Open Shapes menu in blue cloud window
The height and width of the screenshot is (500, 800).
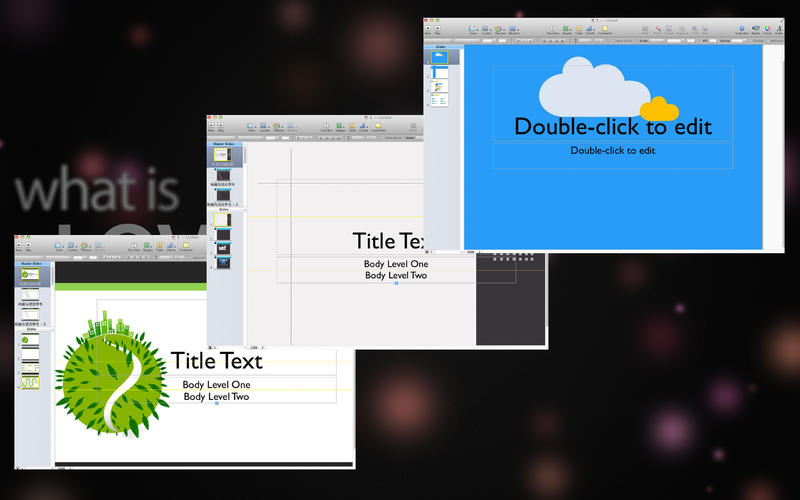click(x=566, y=29)
